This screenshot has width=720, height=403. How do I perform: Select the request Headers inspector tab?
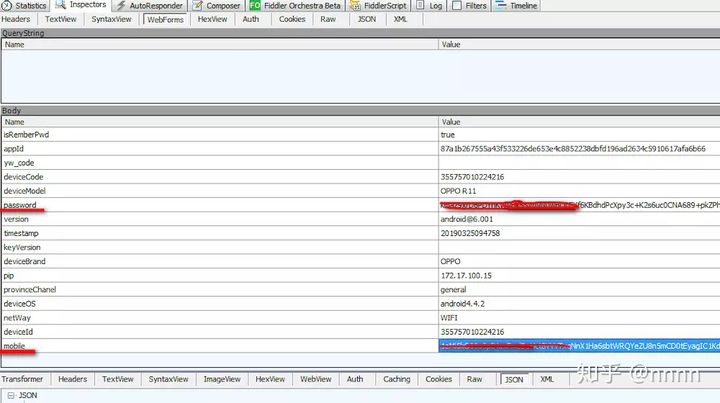click(16, 19)
